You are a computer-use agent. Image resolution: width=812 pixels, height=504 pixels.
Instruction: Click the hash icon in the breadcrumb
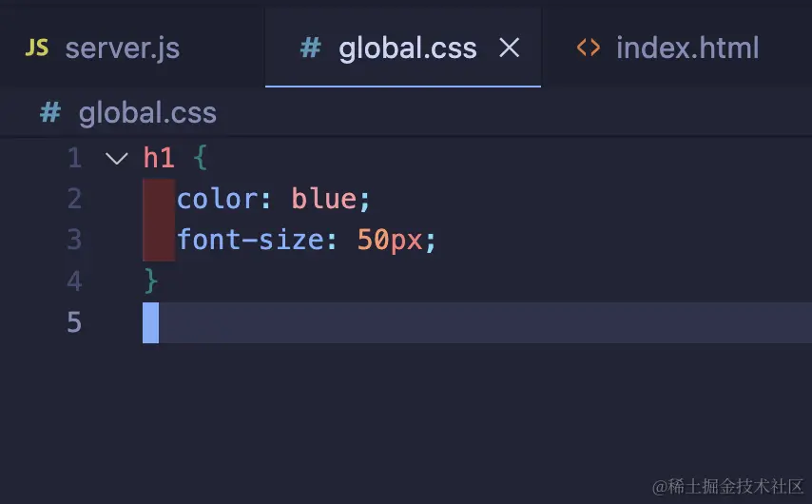50,113
